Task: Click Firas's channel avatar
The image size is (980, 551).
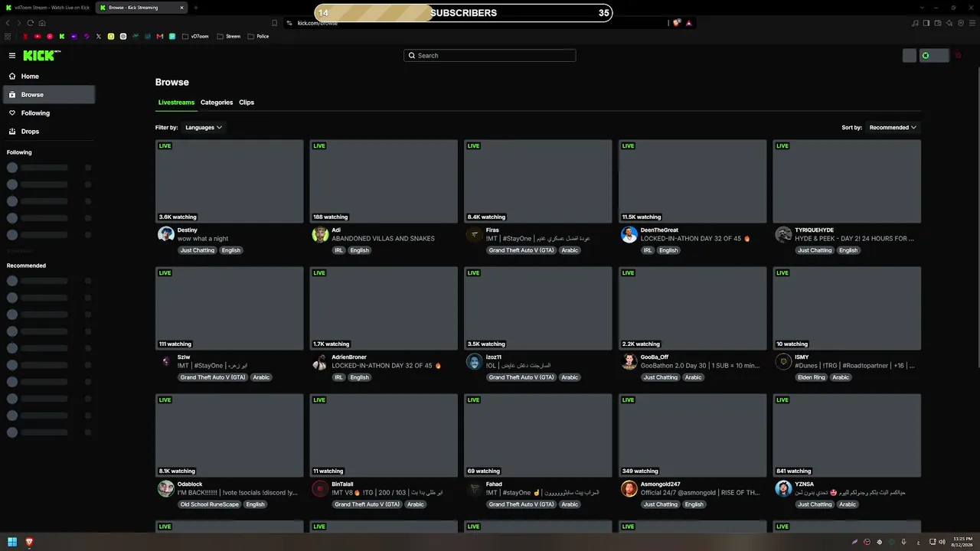Action: click(x=475, y=234)
